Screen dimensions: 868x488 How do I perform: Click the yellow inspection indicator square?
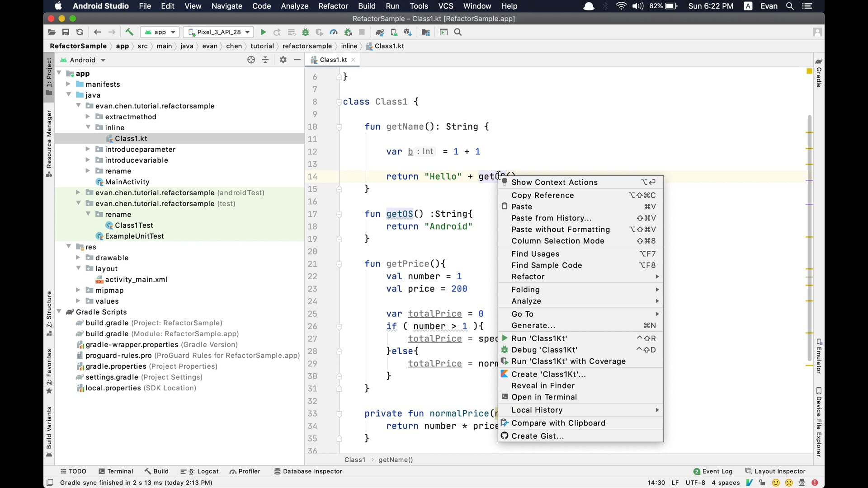pos(809,71)
